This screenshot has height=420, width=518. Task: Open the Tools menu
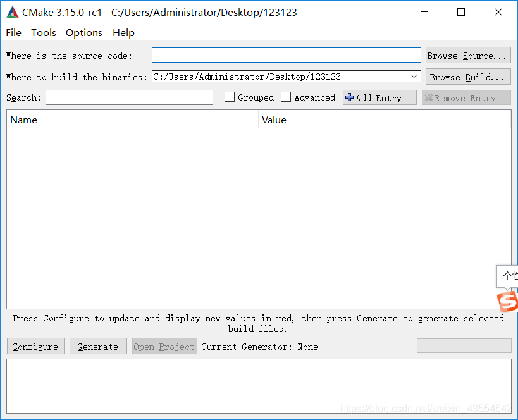[44, 33]
